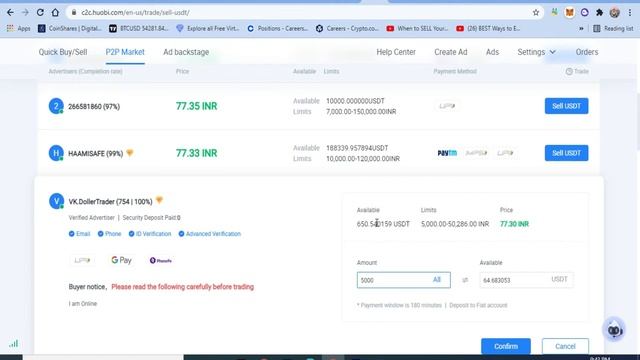This screenshot has width=640, height=360.
Task: Click Create Ad
Action: coord(451,52)
